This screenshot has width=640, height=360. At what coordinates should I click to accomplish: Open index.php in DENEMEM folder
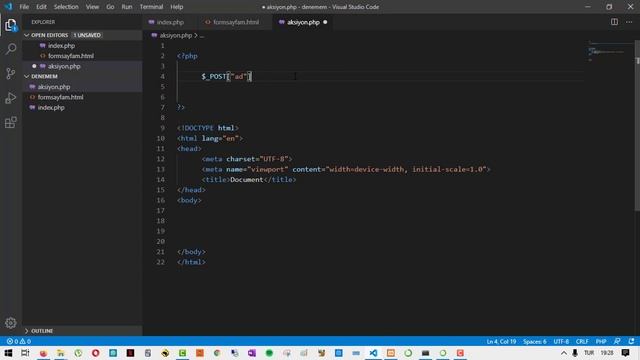51,108
